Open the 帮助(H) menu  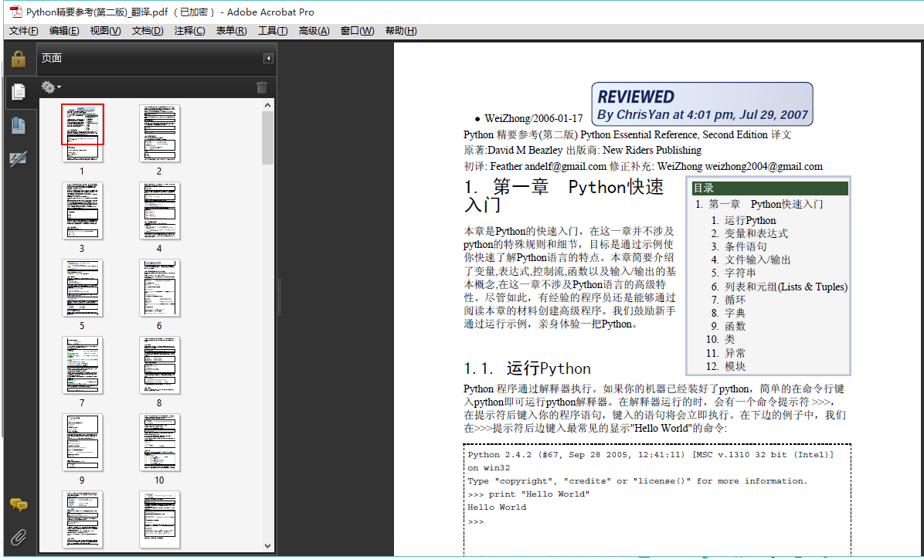click(x=401, y=31)
